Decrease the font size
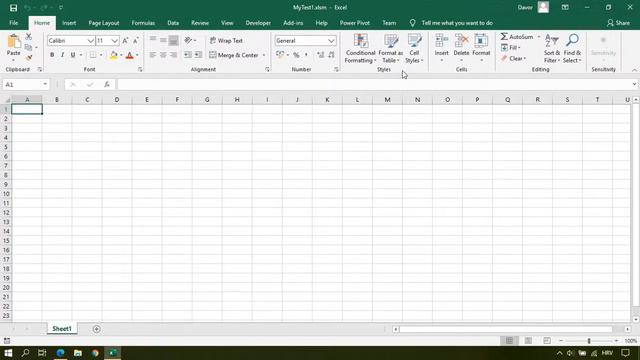 pyautogui.click(x=136, y=40)
